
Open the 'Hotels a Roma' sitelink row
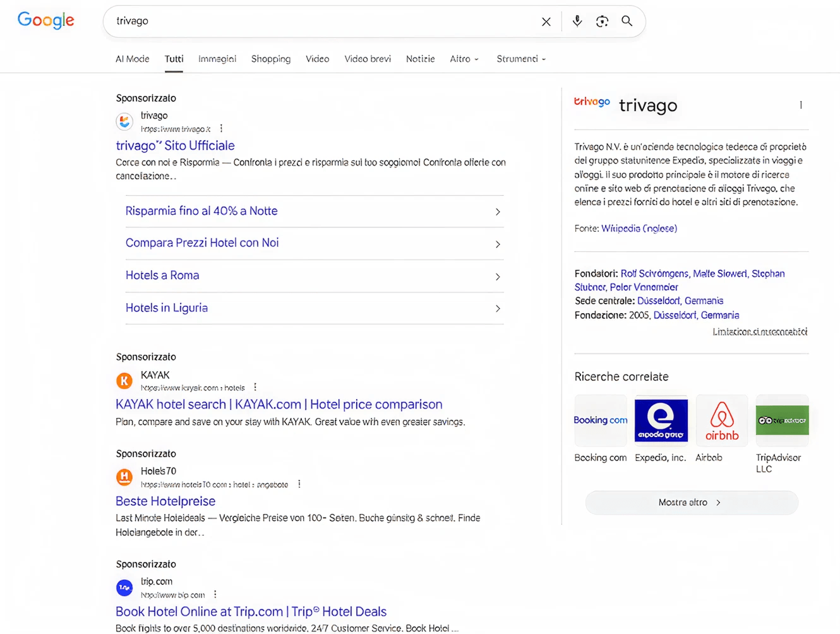[x=315, y=275]
